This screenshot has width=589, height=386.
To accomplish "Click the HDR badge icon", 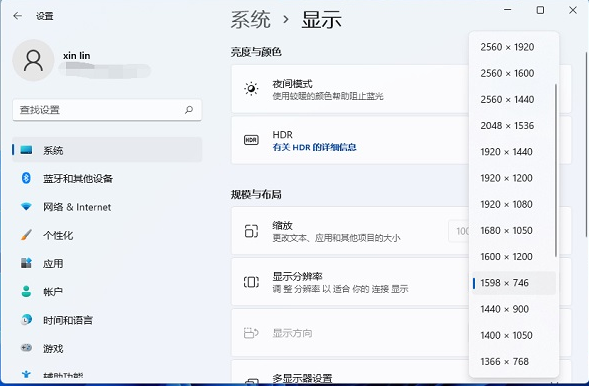I will pos(251,140).
